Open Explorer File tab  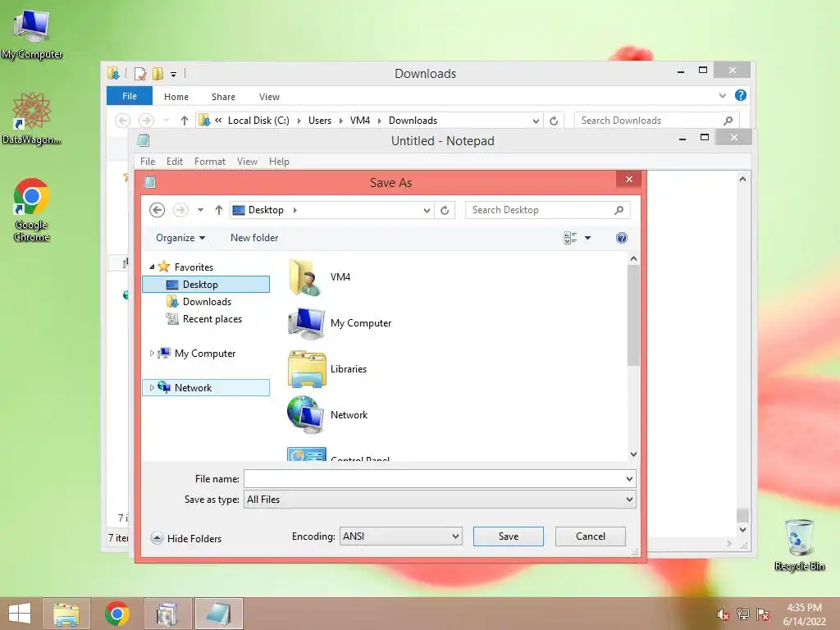click(129, 96)
